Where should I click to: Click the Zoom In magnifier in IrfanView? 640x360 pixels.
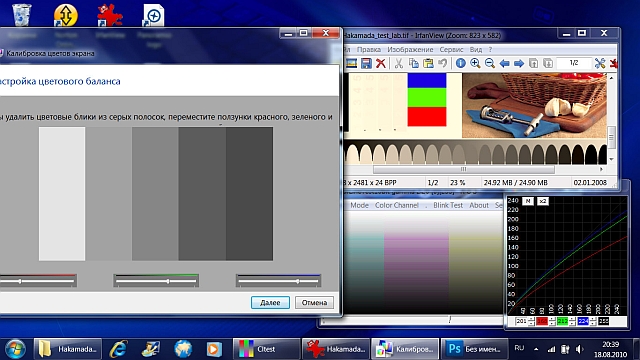(475, 63)
